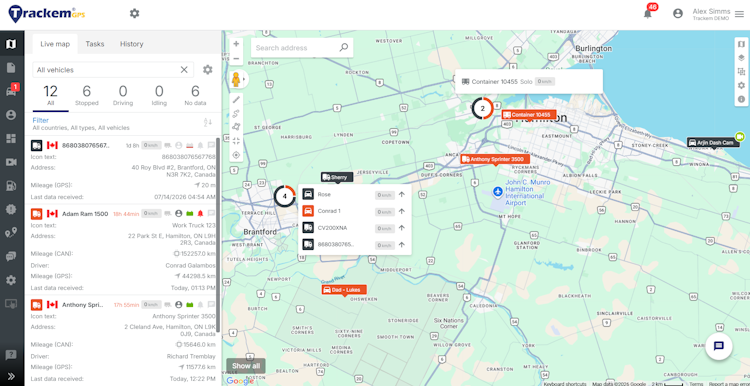Viewport: 750px width, 386px height.
Task: Toggle the No data vehicles status filter
Action: pyautogui.click(x=195, y=95)
